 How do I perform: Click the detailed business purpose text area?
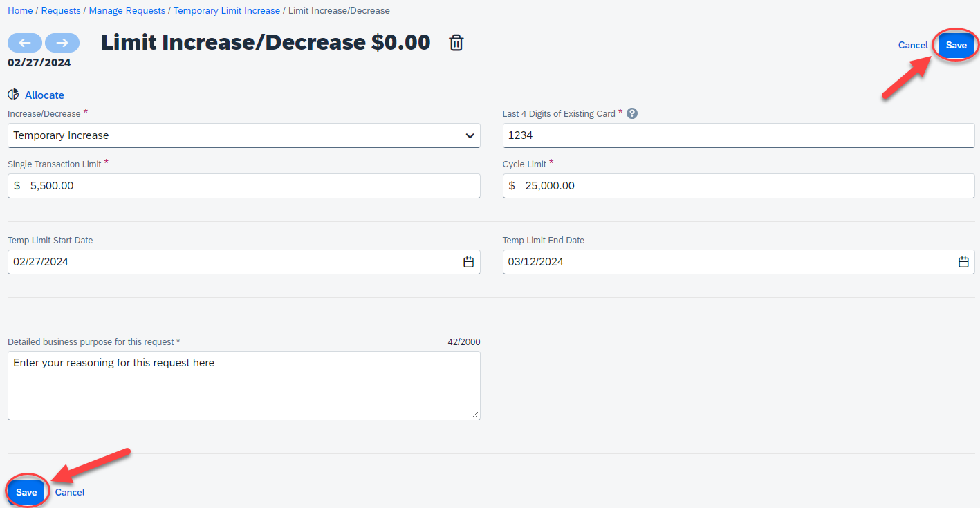243,385
